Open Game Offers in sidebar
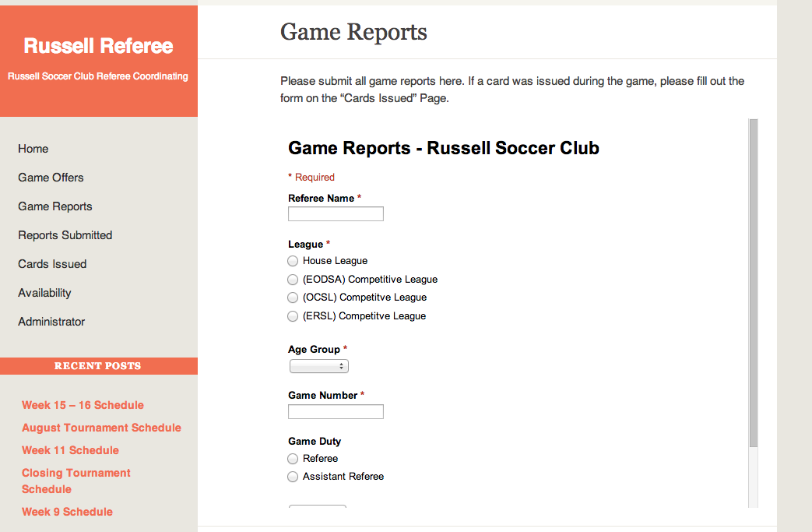The image size is (812, 532). click(51, 178)
